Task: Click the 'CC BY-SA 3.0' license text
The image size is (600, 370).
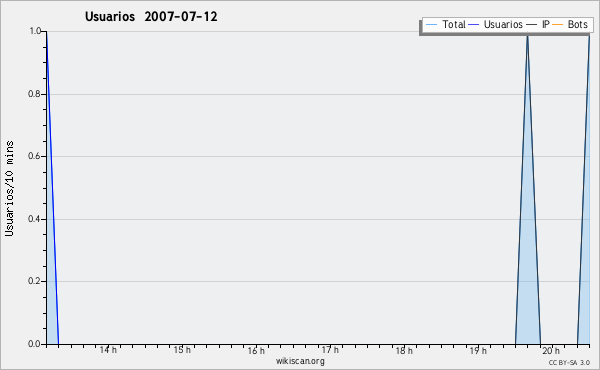Action: [569, 362]
